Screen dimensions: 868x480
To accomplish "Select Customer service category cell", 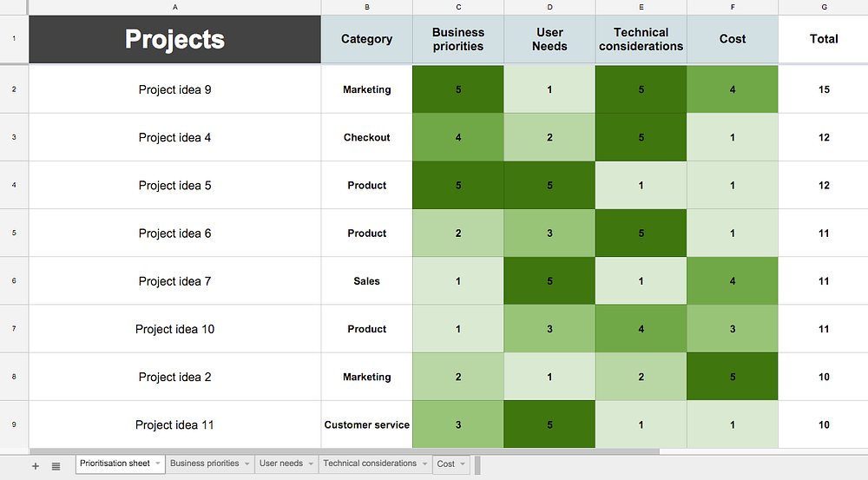I will (366, 425).
